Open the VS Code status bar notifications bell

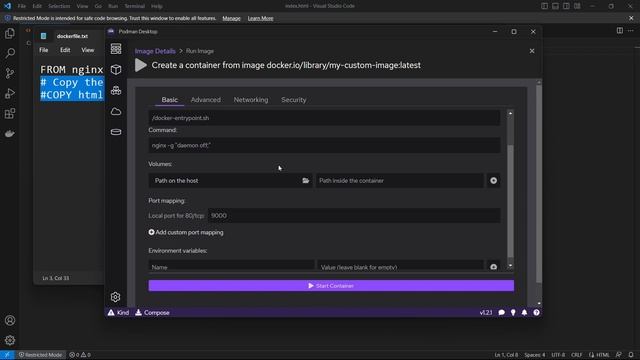tap(631, 355)
